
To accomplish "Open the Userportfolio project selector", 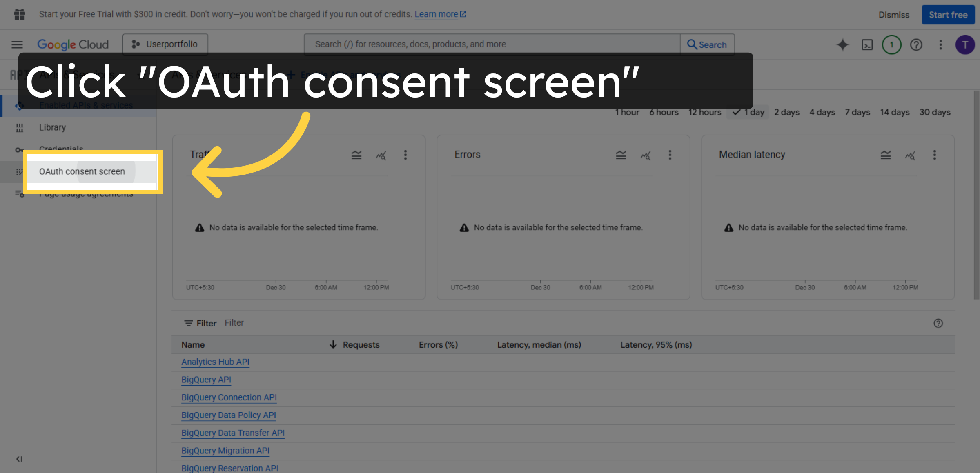I will pyautogui.click(x=165, y=44).
